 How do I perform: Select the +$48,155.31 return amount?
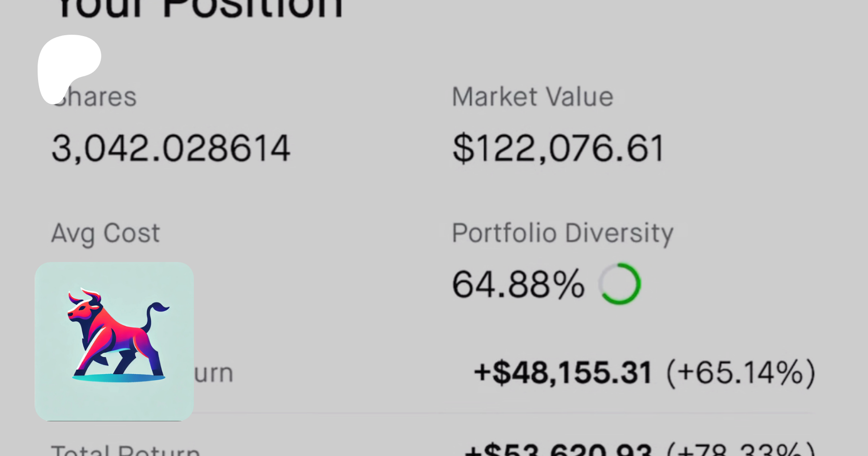563,373
